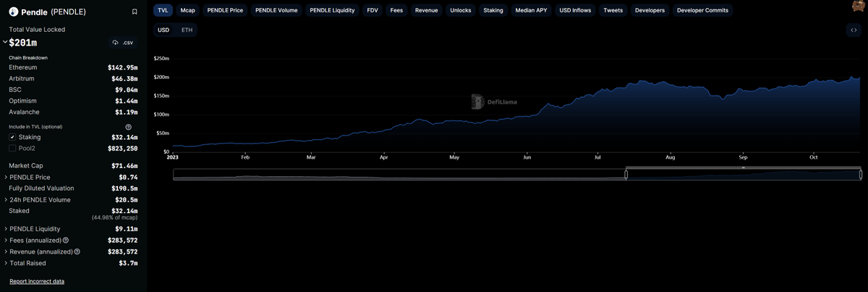
Task: Switch chart denomination to USD
Action: (163, 30)
